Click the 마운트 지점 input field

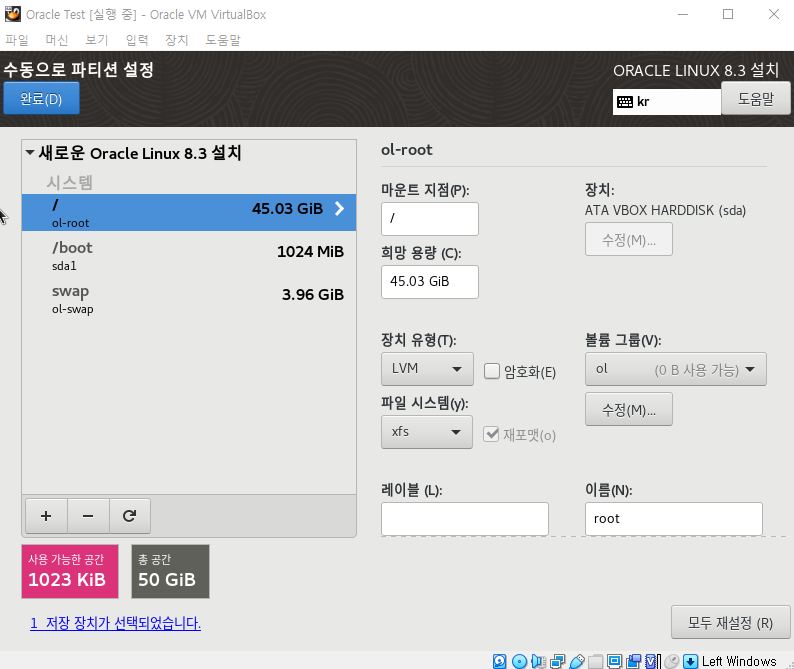coord(430,219)
